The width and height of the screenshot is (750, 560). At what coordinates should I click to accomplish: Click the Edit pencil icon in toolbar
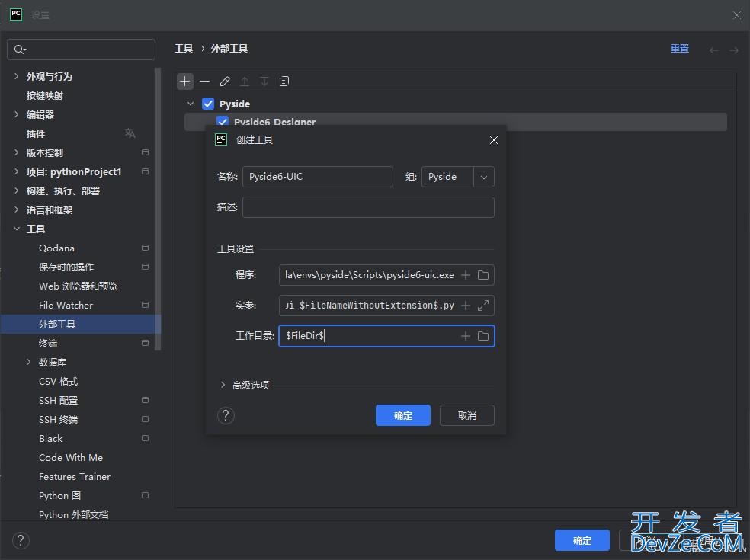[x=225, y=82]
